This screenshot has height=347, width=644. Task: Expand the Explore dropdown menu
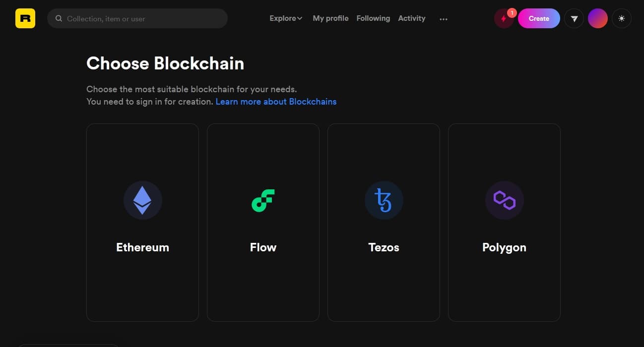(x=286, y=18)
